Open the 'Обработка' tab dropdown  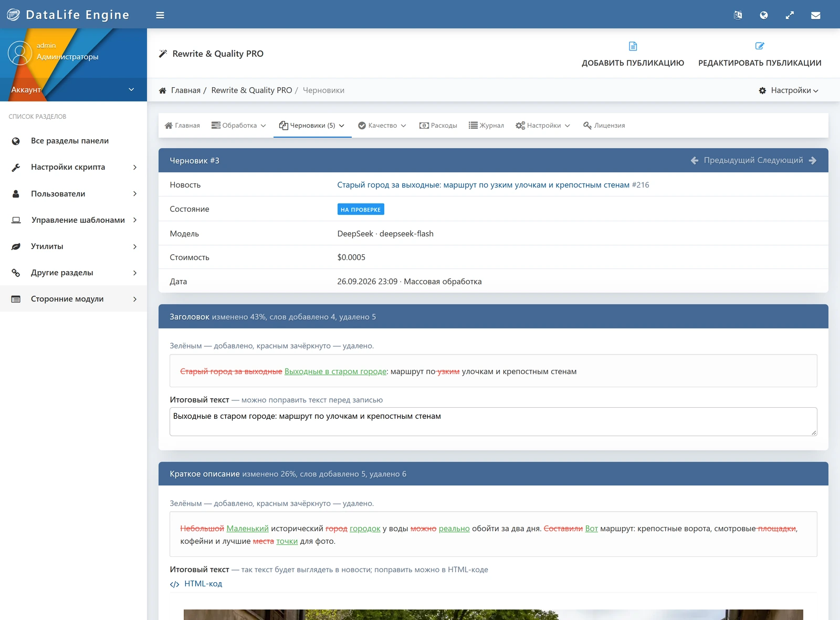point(239,126)
